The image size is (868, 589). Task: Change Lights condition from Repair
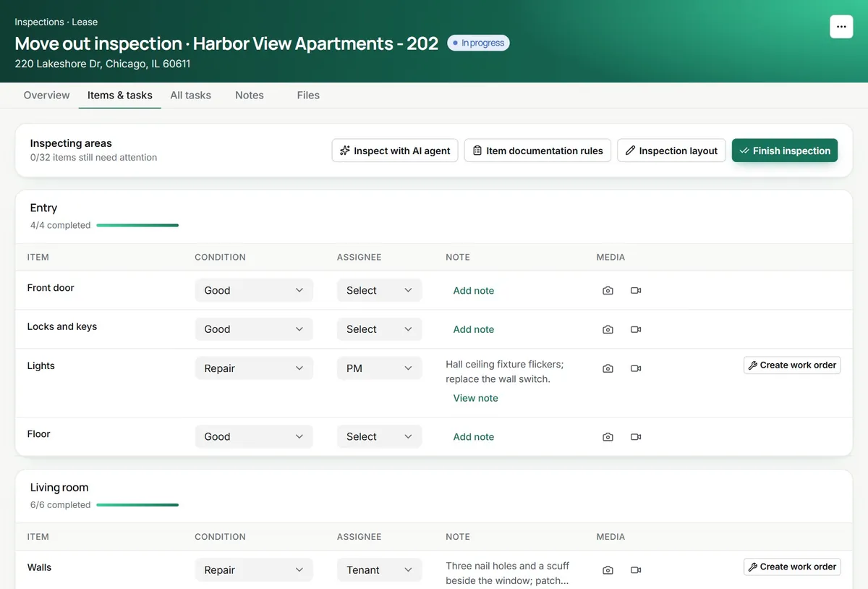254,368
